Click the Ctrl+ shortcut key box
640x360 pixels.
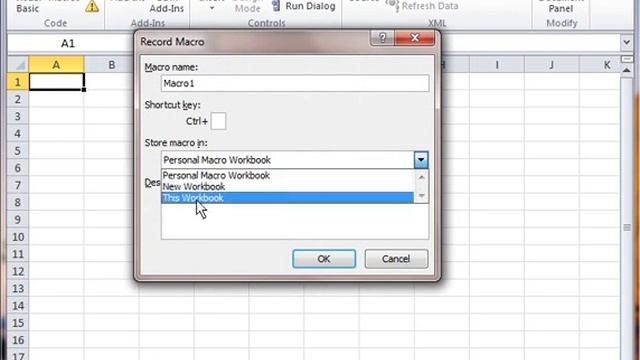(218, 121)
